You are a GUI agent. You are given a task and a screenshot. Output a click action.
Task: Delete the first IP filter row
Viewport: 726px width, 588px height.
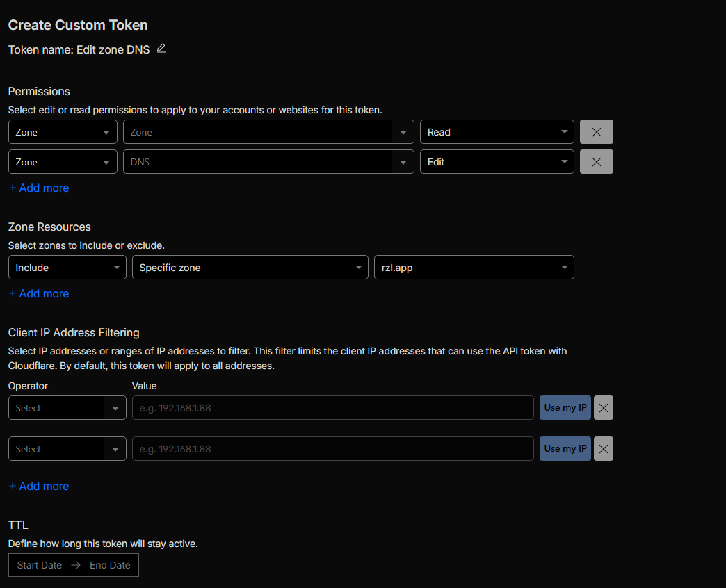(x=603, y=408)
